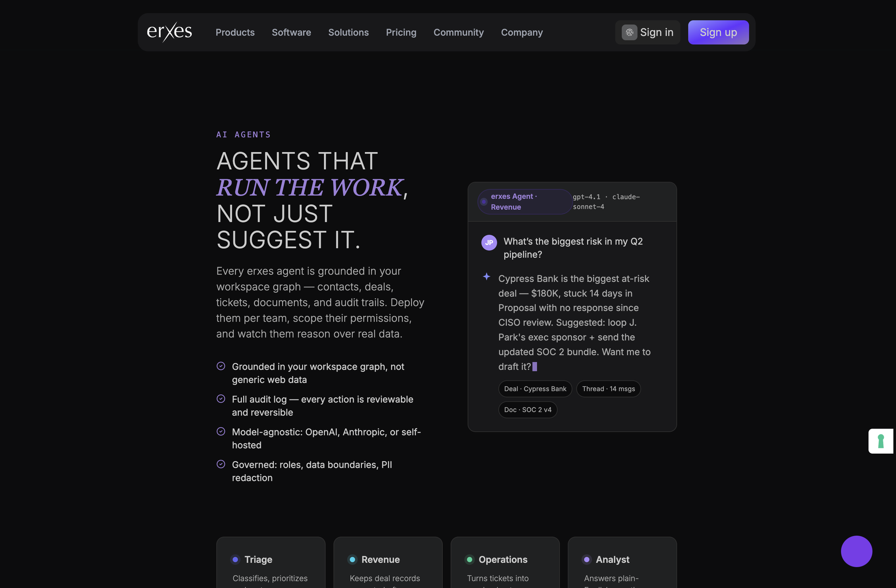Viewport: 896px width, 588px height.
Task: Select the 'Thread · 14 msgs' chip
Action: click(609, 389)
